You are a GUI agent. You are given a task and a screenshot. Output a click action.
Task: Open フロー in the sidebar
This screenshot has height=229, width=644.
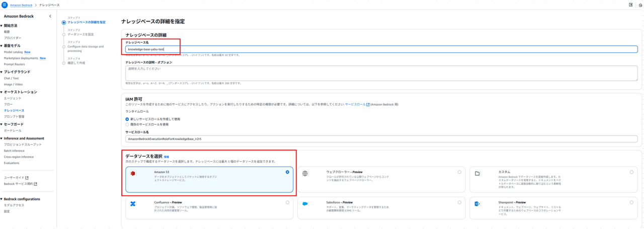click(8, 104)
